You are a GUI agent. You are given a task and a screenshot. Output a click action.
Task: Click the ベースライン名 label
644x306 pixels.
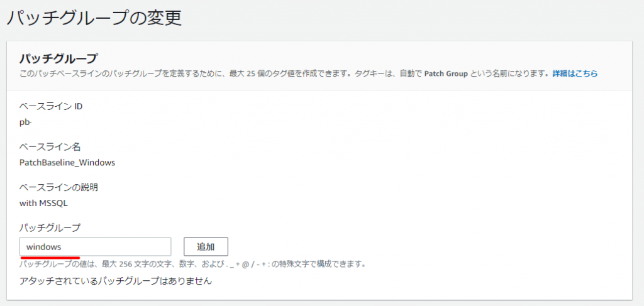[50, 146]
